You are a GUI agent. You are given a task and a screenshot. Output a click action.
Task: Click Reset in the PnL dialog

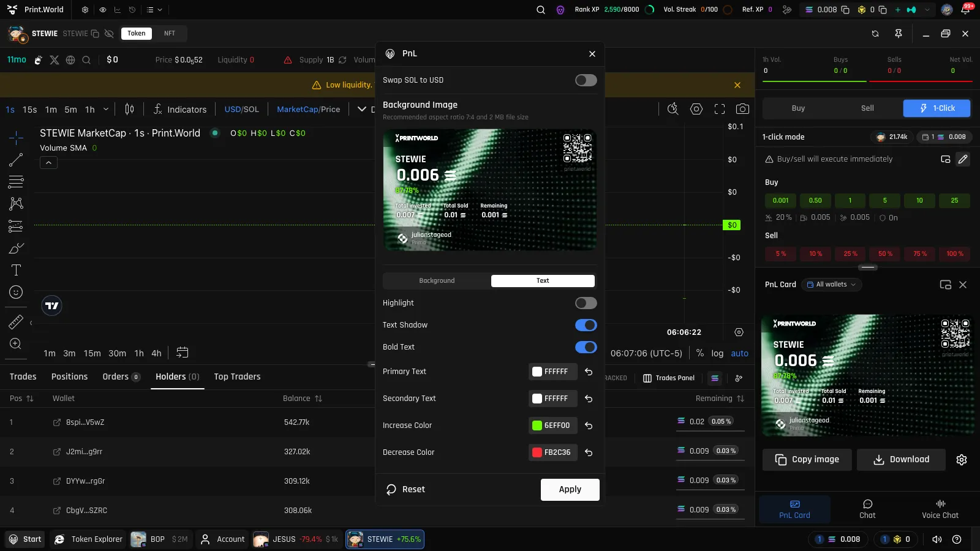coord(405,490)
